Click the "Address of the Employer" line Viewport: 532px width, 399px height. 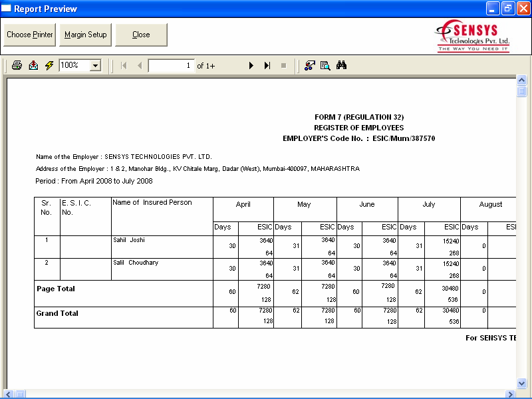(198, 169)
